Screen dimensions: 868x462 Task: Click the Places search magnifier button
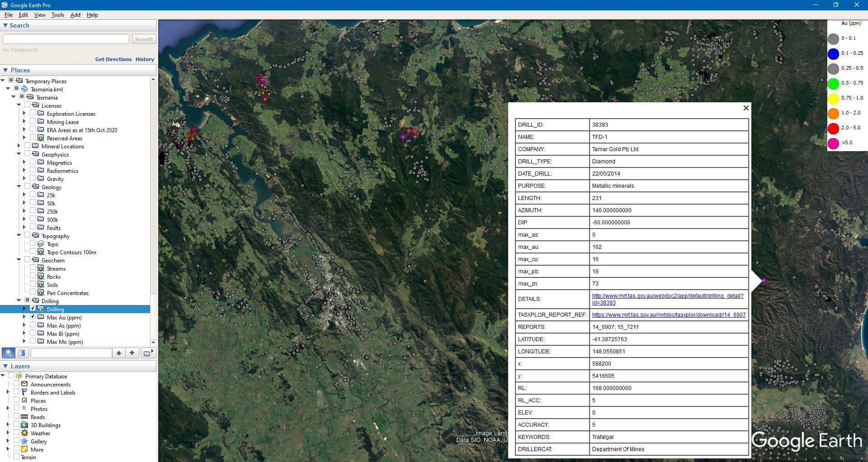9,353
